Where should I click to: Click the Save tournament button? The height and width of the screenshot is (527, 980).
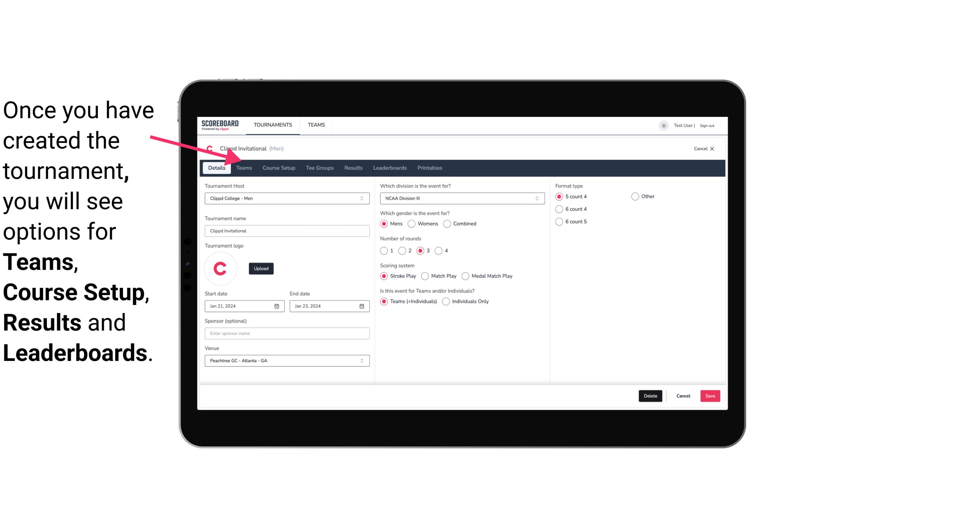coord(710,396)
